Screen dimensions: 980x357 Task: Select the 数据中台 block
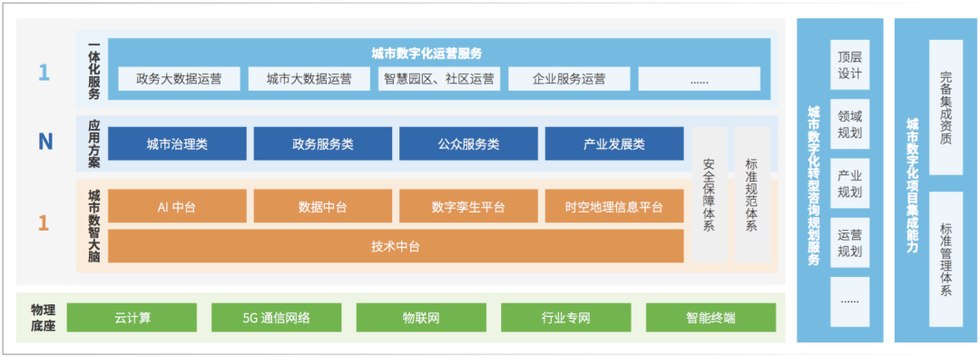pos(323,206)
